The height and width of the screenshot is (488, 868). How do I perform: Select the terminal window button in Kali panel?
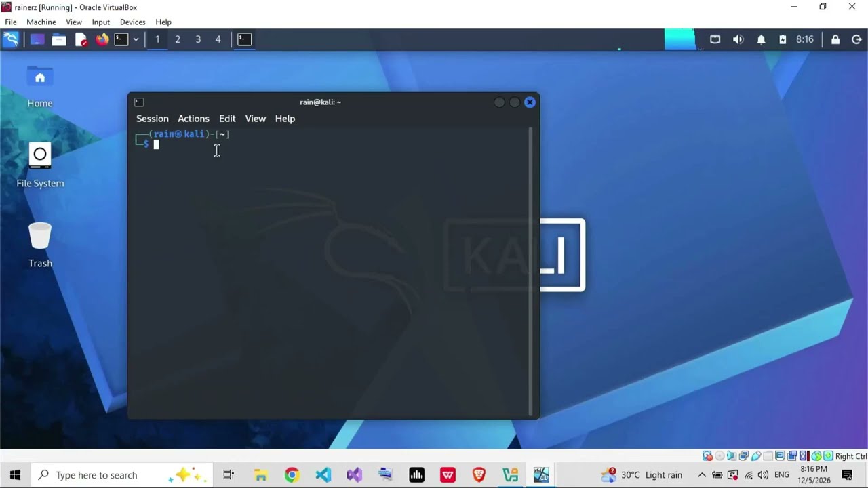[x=245, y=39]
